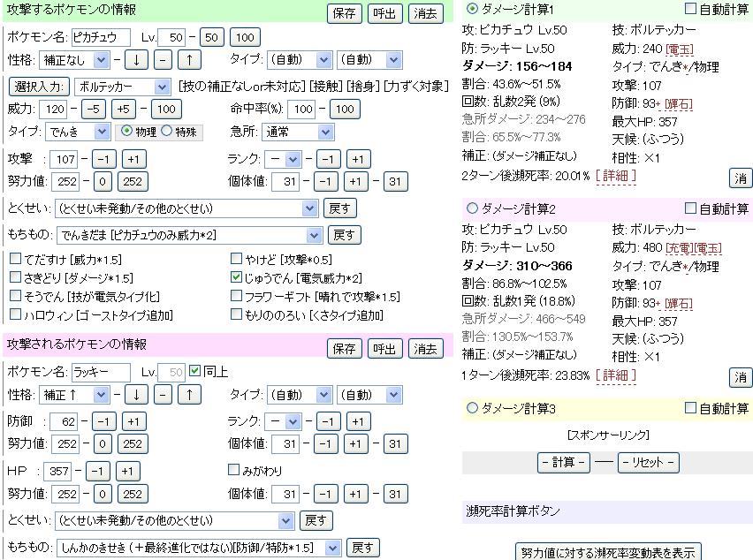Increase defender HP with +1 button

point(127,471)
